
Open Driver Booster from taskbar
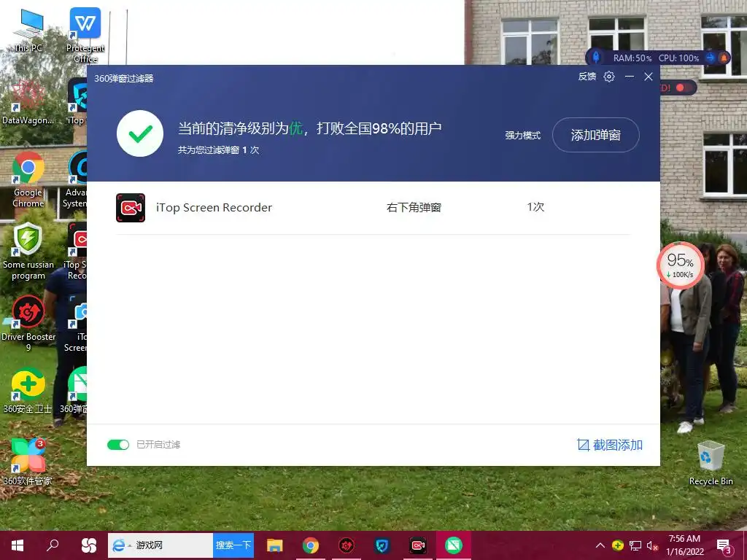pos(347,545)
